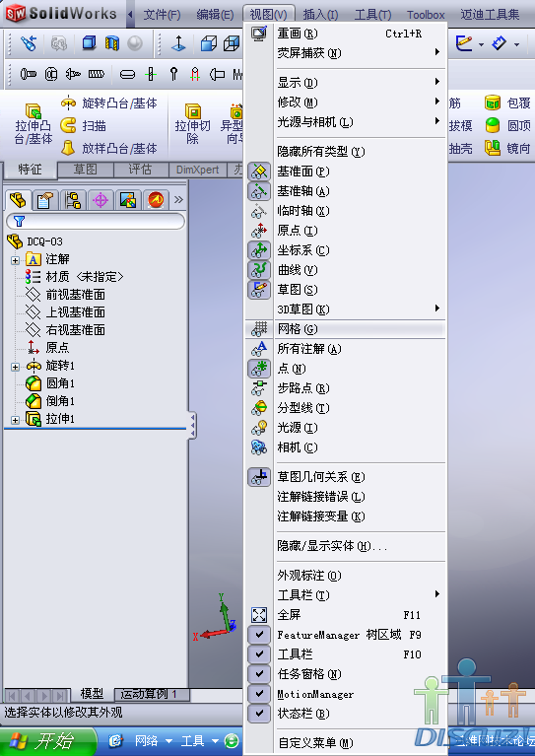Click the 全屏 full screen icon

259,615
